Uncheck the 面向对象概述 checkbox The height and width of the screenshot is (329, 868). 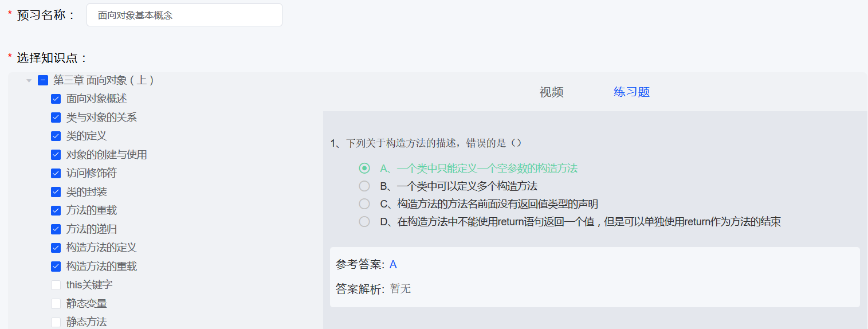(56, 99)
